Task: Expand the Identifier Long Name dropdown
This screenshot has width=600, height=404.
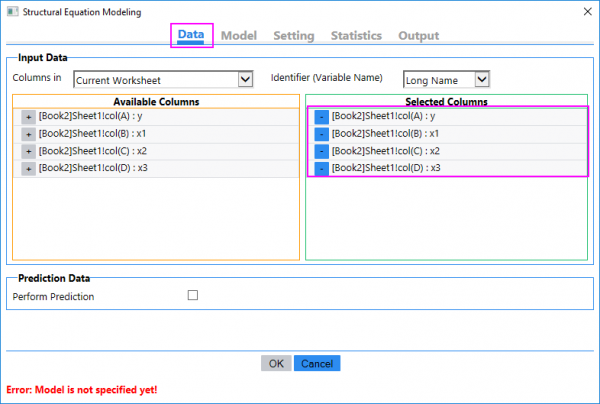Action: pyautogui.click(x=482, y=79)
